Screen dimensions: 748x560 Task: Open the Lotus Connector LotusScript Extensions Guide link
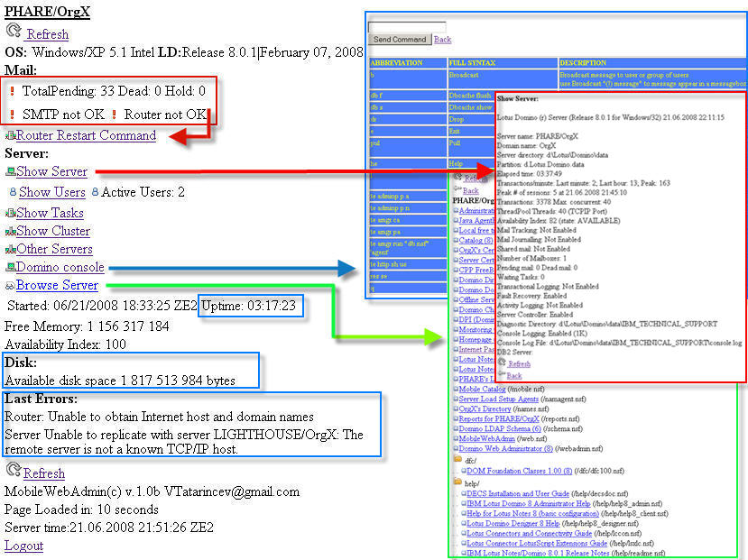[x=537, y=543]
